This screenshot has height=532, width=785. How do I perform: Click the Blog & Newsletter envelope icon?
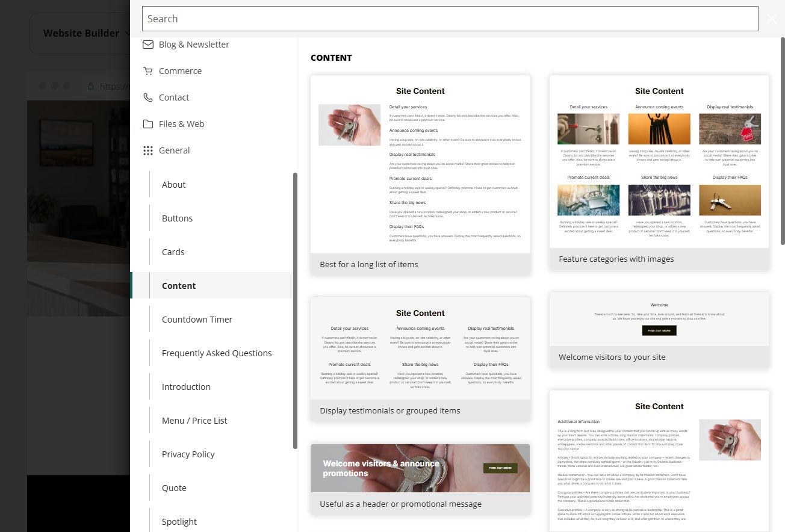pyautogui.click(x=147, y=45)
